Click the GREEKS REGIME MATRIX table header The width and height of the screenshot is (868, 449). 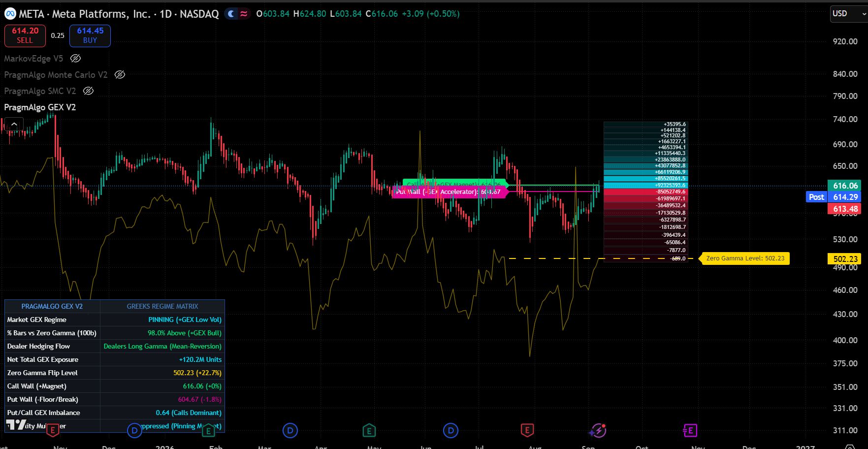pos(162,306)
